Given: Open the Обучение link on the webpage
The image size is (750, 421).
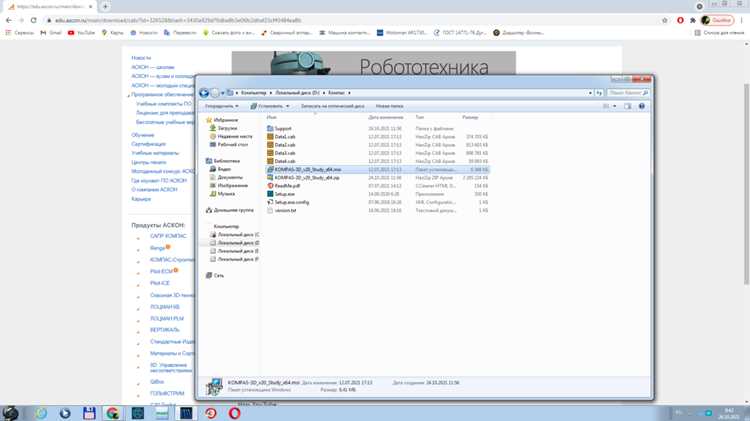Looking at the screenshot, I should 143,135.
